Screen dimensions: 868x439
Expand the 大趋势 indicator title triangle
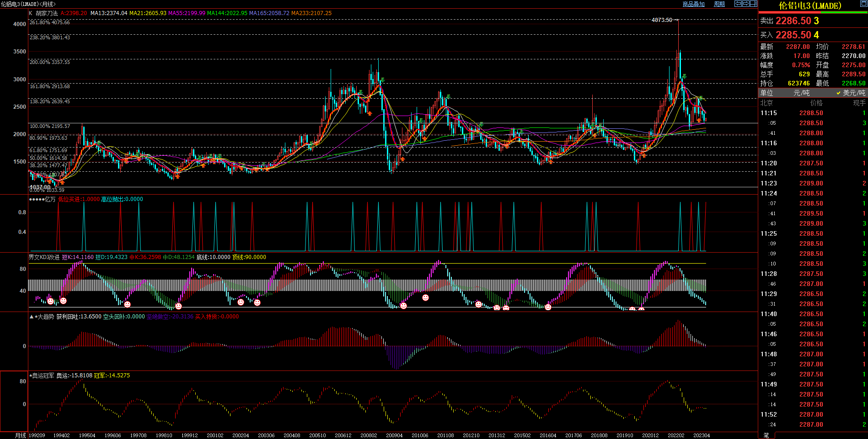(31, 317)
